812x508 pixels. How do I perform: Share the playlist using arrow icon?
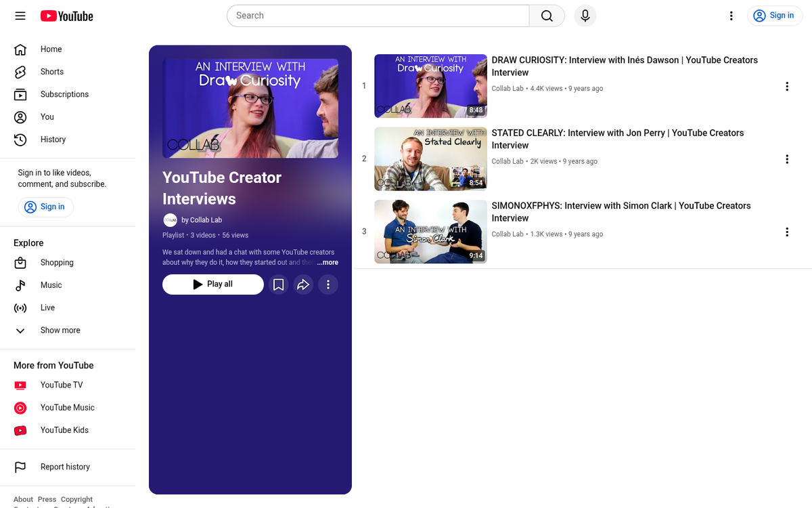pos(303,284)
